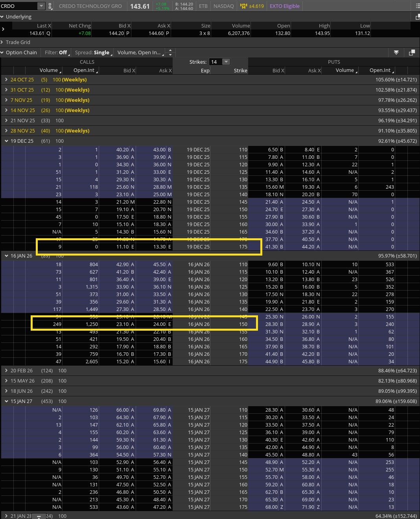Collapse the 16 JAN 26 expiration
This screenshot has width=420, height=519.
coord(6,256)
